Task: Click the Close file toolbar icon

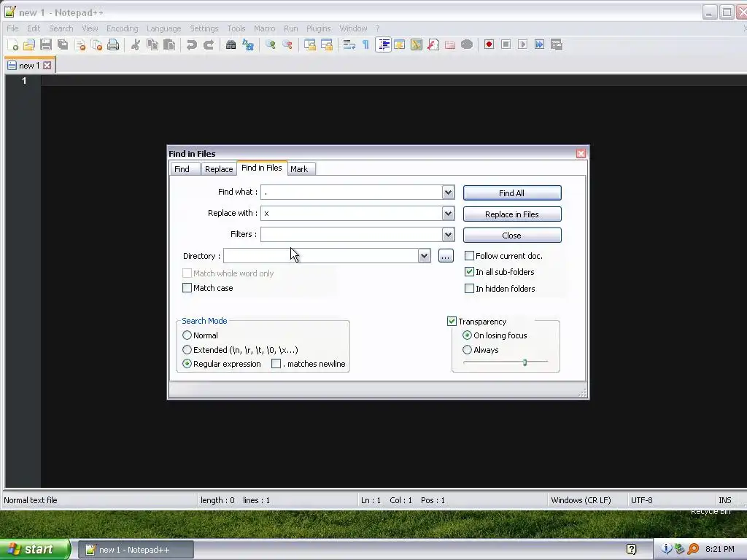Action: (x=80, y=44)
